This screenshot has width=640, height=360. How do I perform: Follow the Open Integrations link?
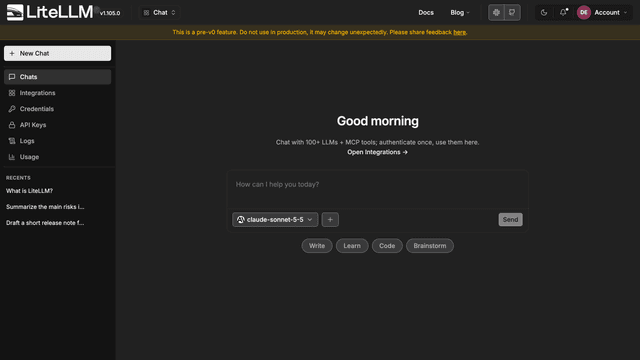pyautogui.click(x=377, y=152)
